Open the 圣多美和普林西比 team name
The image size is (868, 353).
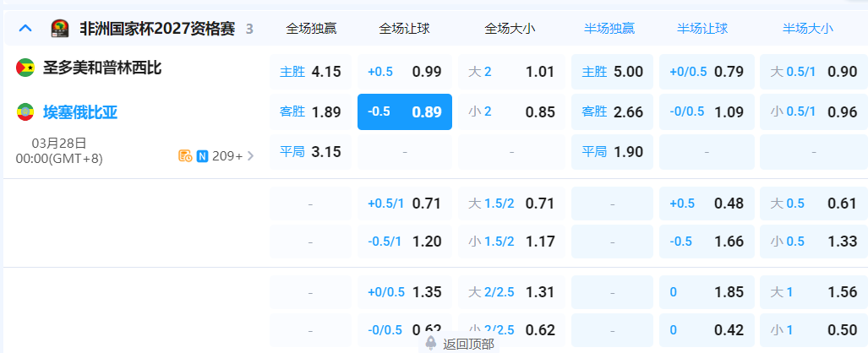[102, 68]
